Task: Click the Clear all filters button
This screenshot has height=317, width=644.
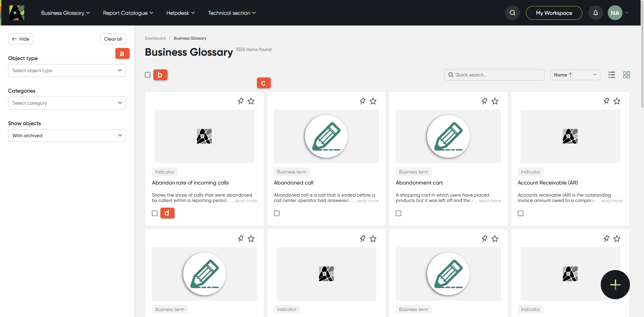Action: pyautogui.click(x=113, y=39)
